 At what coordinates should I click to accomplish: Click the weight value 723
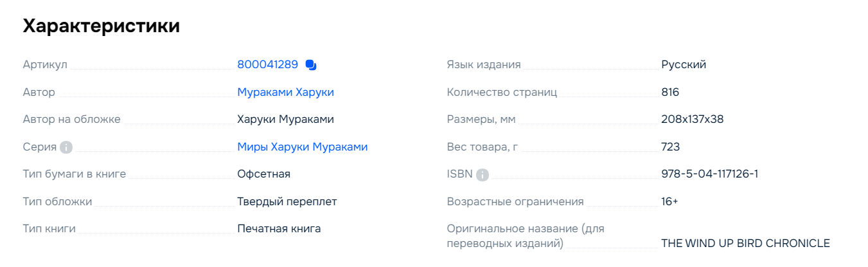pyautogui.click(x=671, y=147)
